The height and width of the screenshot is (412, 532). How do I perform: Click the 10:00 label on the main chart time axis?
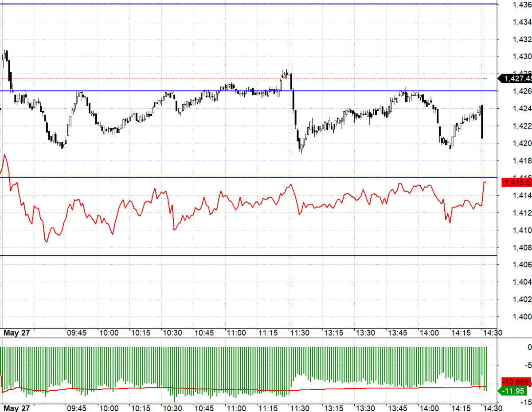click(108, 333)
